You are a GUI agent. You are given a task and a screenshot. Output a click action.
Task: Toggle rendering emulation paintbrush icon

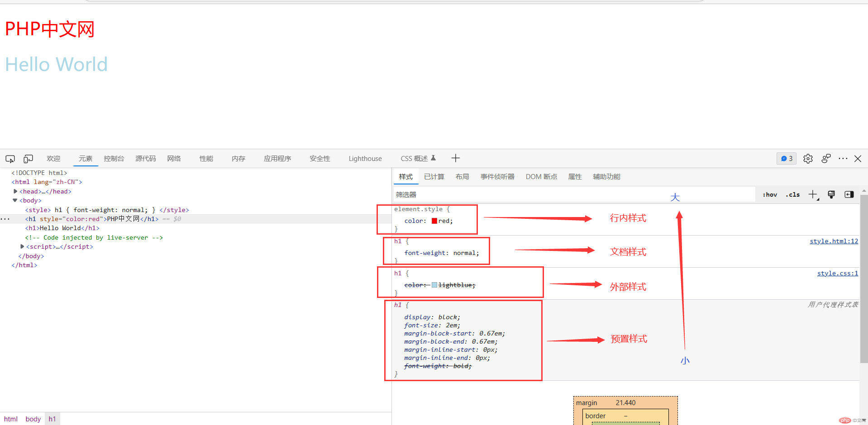(x=831, y=194)
